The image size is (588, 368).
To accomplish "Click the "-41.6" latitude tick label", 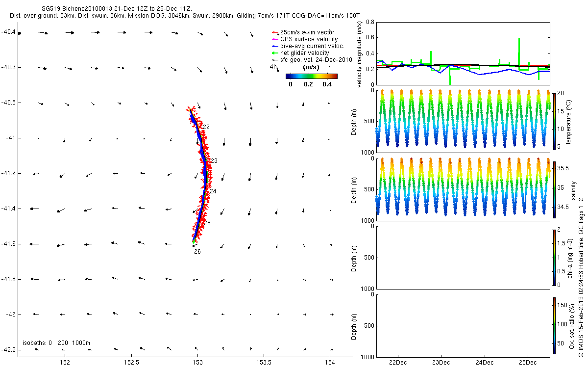I will click(7, 244).
